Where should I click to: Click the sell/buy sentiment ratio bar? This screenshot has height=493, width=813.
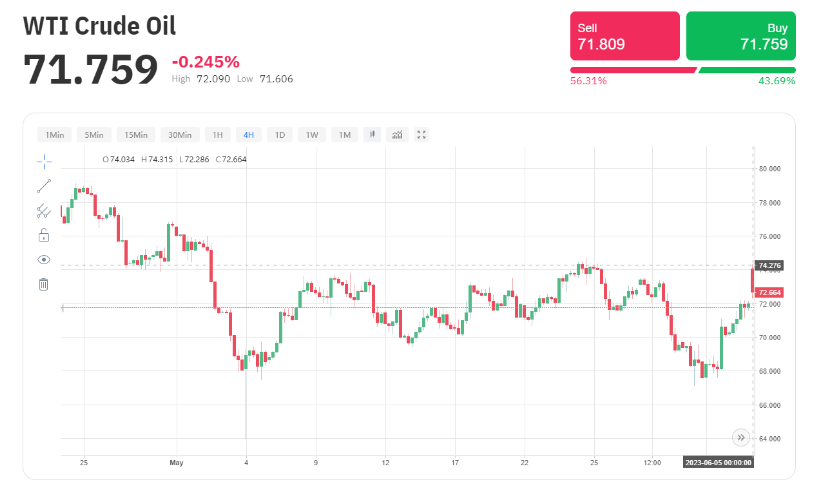coord(682,70)
